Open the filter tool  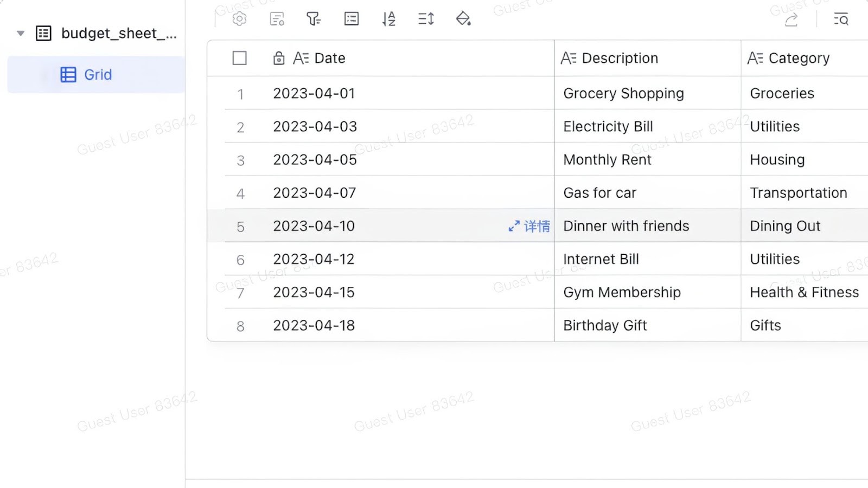[x=313, y=18]
